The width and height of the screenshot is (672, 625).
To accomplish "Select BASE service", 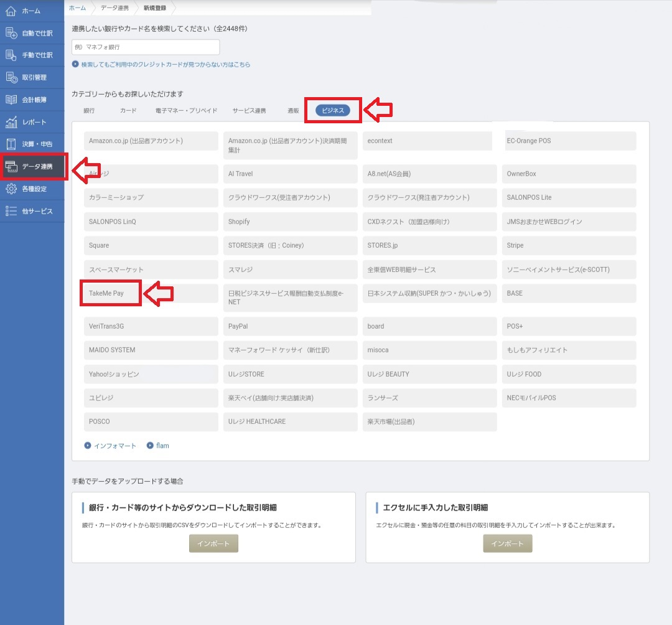I will click(569, 294).
